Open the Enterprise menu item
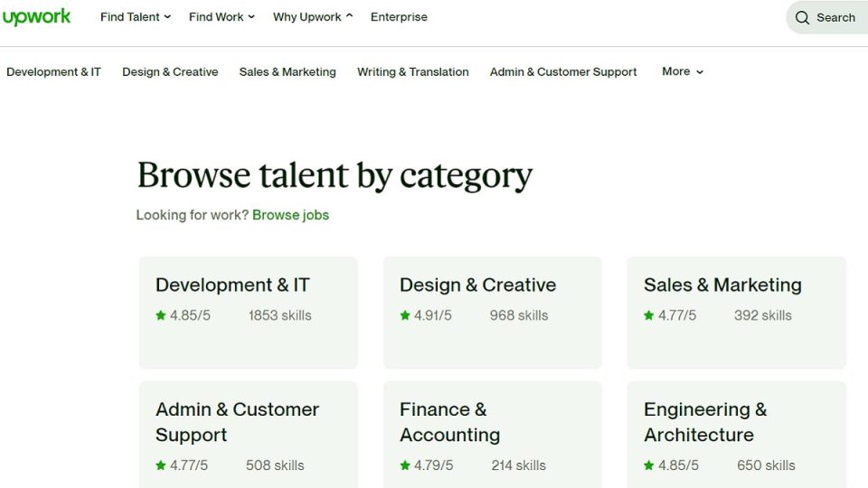The height and width of the screenshot is (488, 868). click(399, 17)
